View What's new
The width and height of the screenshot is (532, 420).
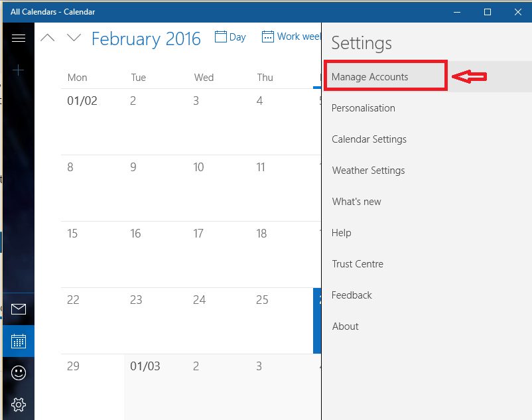tap(357, 202)
